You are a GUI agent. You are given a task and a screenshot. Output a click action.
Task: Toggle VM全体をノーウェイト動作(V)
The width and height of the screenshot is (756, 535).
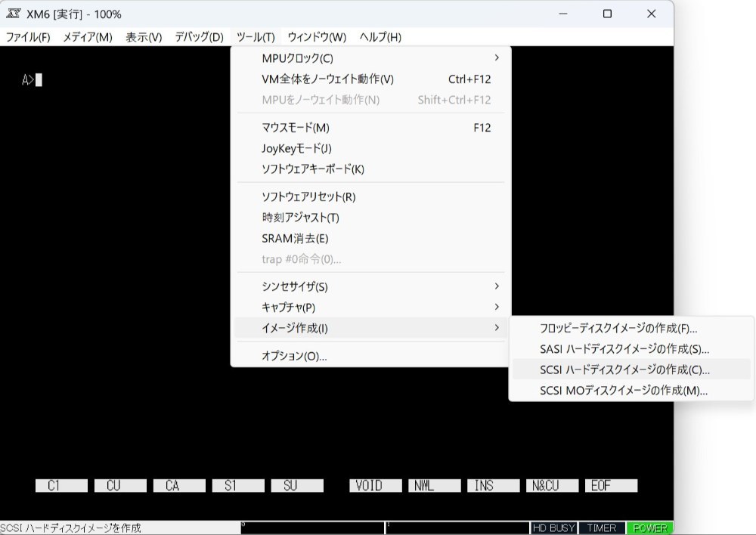[370, 79]
